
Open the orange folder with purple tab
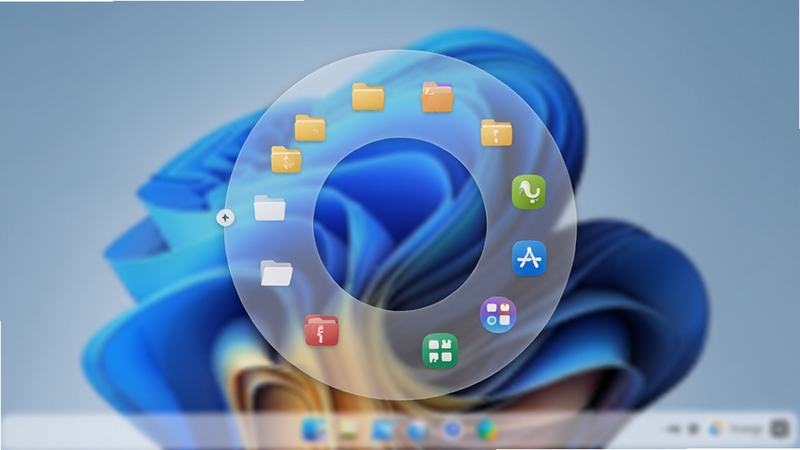pyautogui.click(x=437, y=97)
